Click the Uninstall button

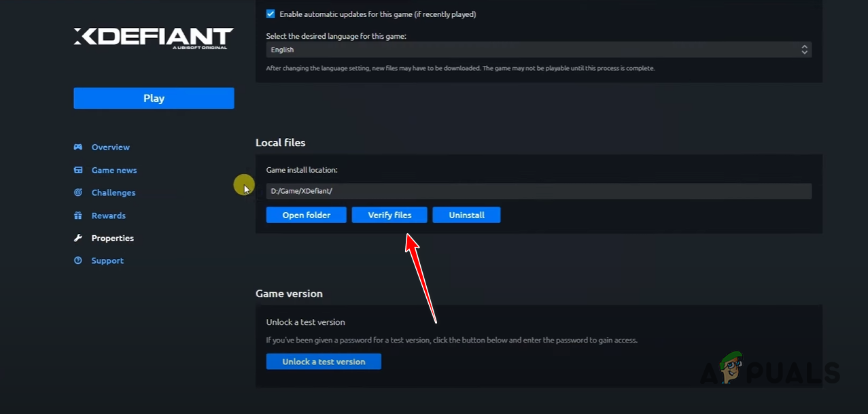pos(466,215)
